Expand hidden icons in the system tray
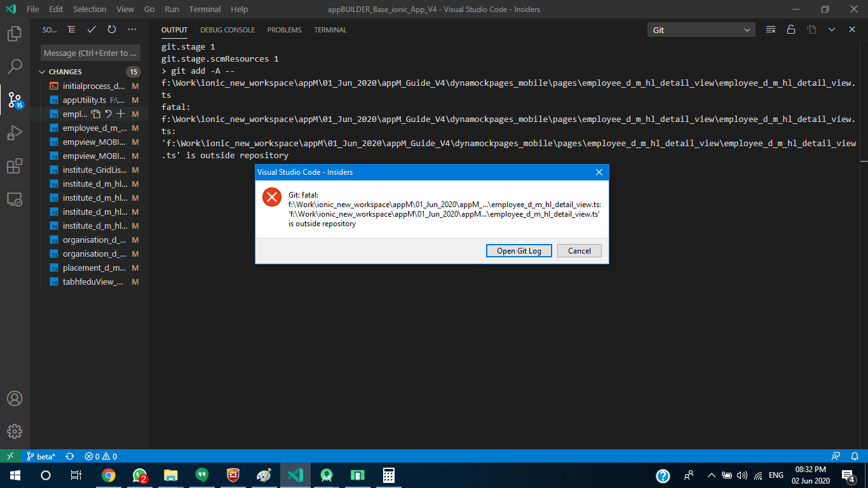 711,475
